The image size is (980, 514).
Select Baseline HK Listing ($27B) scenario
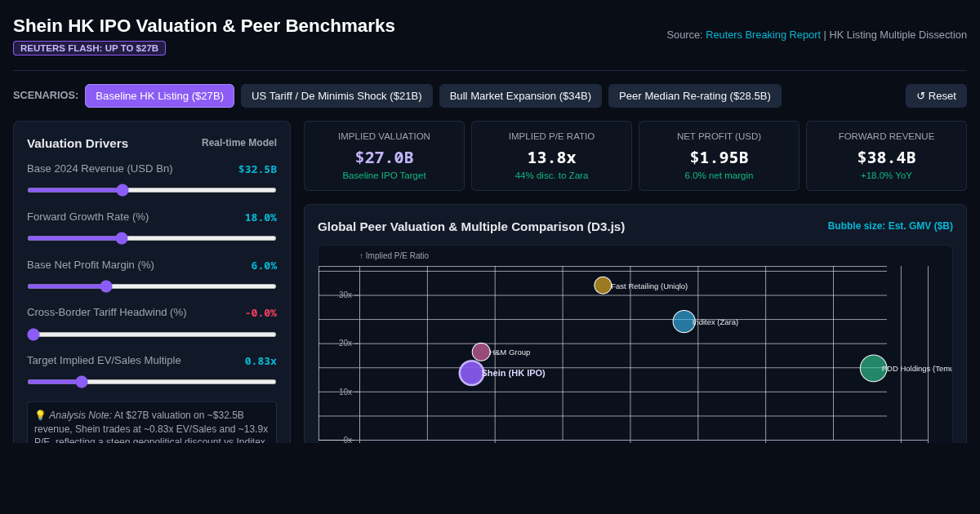(159, 95)
